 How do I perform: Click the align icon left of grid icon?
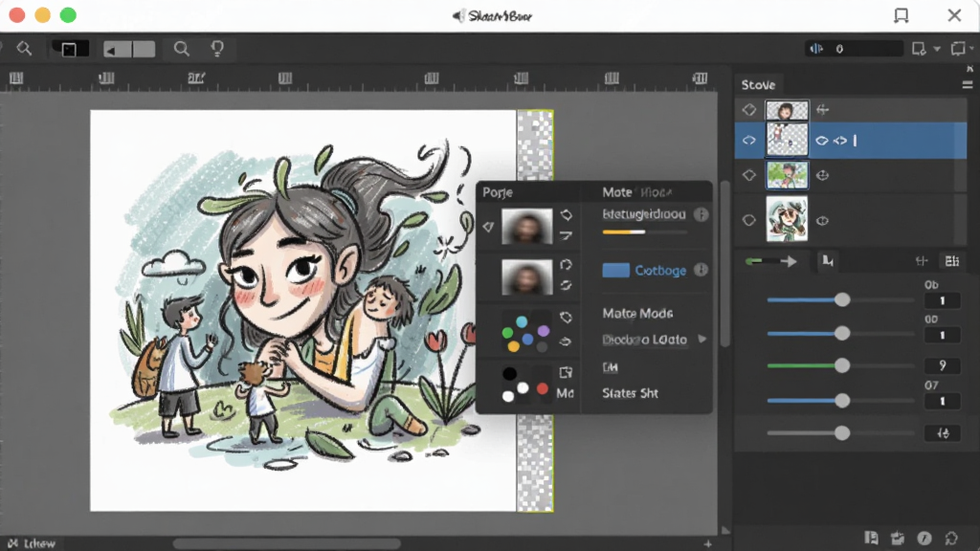pos(922,261)
